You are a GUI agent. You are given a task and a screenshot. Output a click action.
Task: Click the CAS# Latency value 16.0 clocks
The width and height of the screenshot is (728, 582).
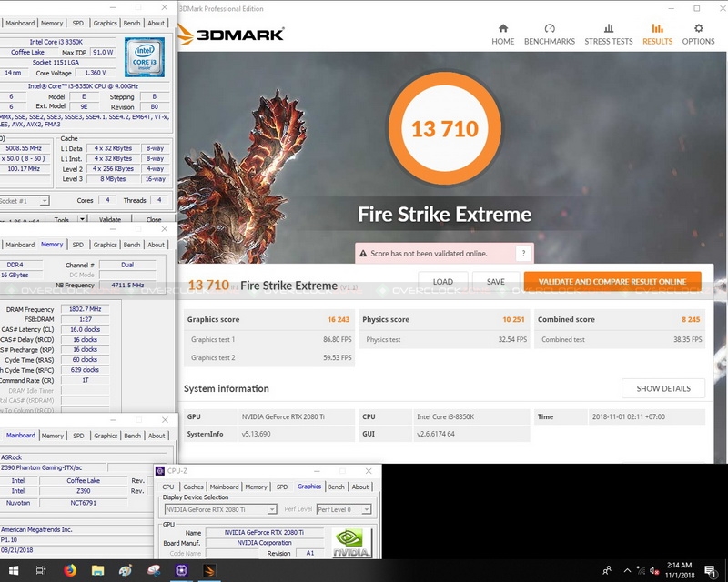pyautogui.click(x=85, y=329)
